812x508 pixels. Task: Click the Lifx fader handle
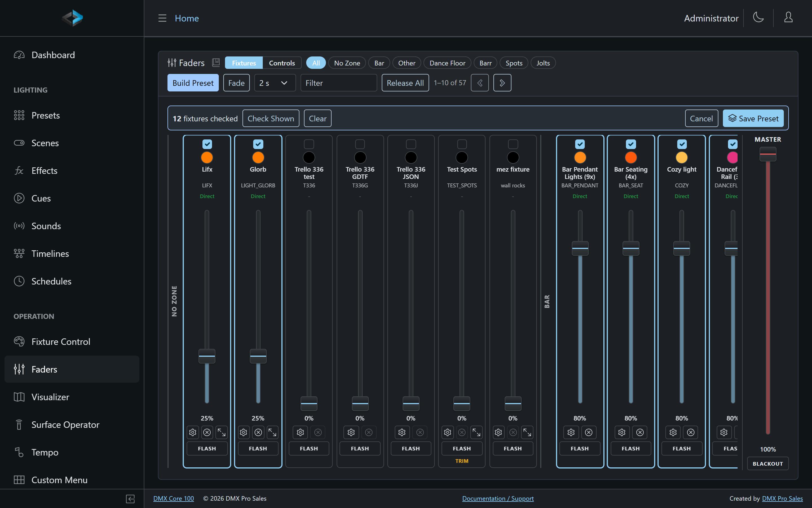[207, 356]
